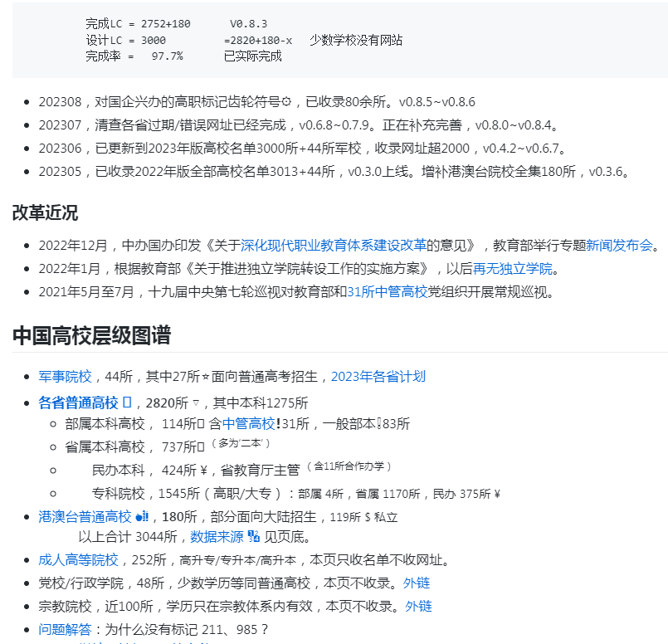This screenshot has height=644, width=668.
Task: Open the 新闻发布会 link
Action: [x=619, y=245]
